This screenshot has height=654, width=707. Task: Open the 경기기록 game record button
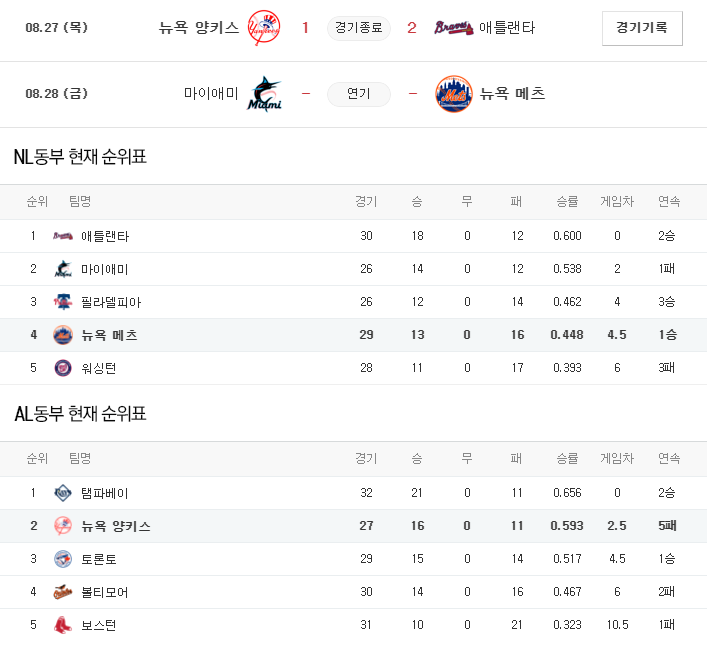[x=642, y=28]
